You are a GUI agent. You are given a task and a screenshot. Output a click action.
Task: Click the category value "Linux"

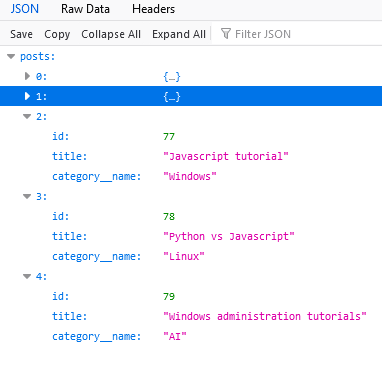[184, 256]
